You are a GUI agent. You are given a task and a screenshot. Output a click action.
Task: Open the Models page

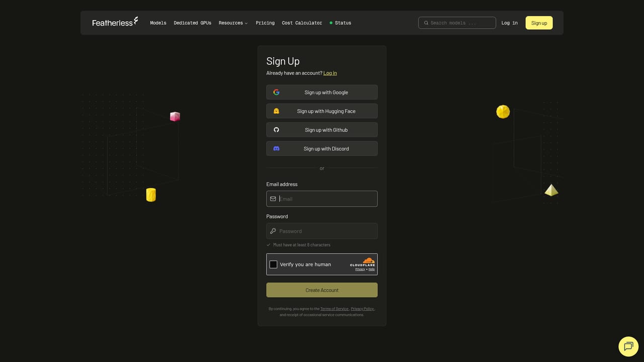(158, 23)
